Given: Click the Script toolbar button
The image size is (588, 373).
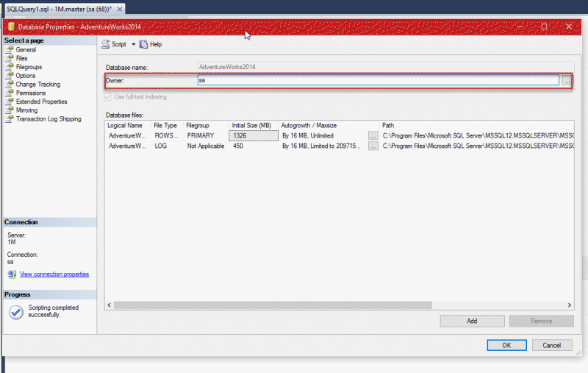Looking at the screenshot, I should pyautogui.click(x=114, y=44).
